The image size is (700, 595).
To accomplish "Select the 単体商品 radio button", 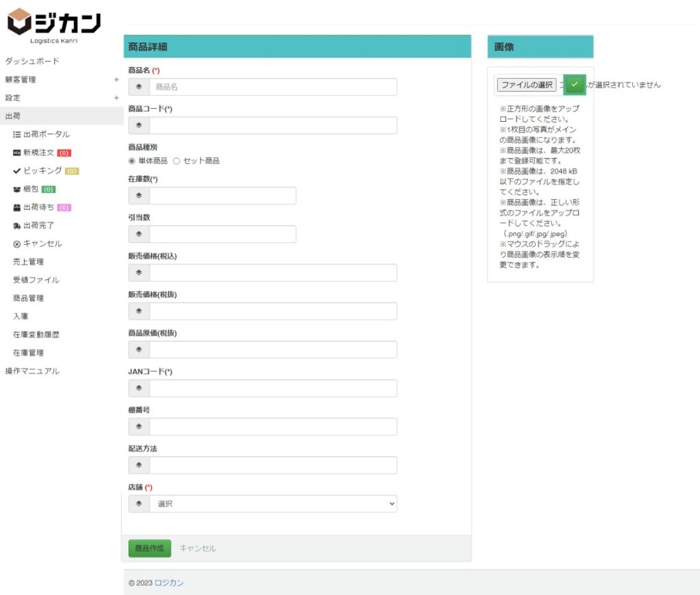I will click(x=133, y=161).
